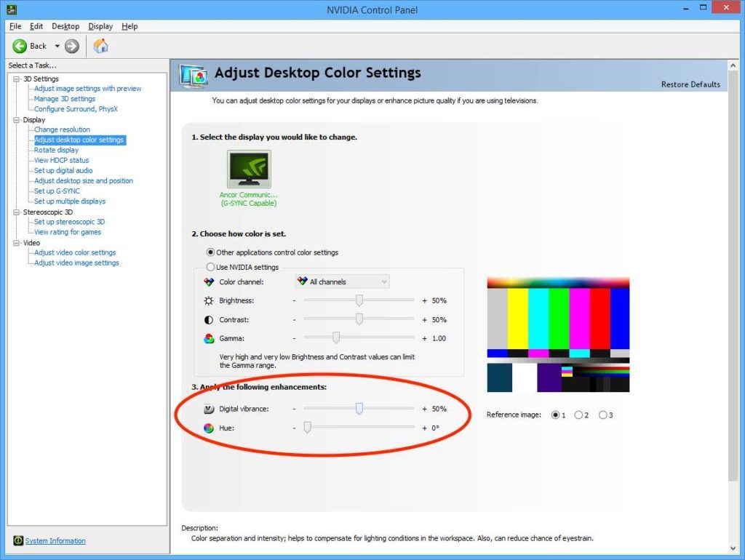Click the Contrast slider thumb
Screen dimensions: 745x560
click(x=359, y=319)
